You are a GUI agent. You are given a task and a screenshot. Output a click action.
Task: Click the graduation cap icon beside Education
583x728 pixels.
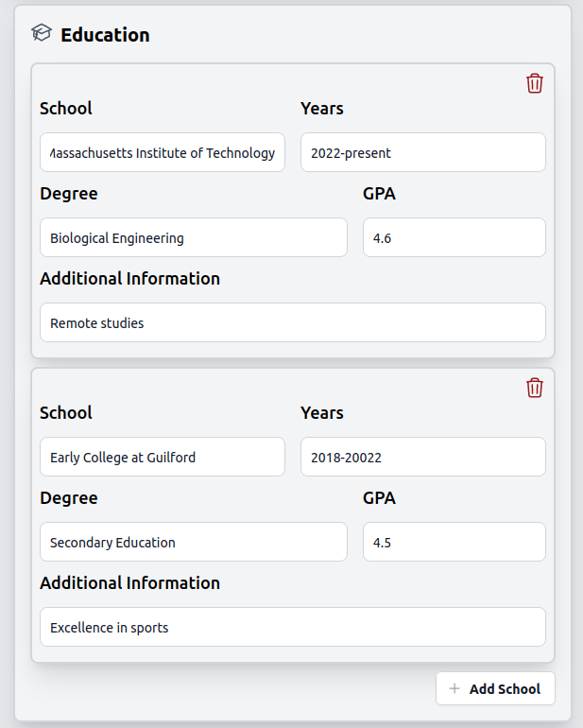point(41,34)
